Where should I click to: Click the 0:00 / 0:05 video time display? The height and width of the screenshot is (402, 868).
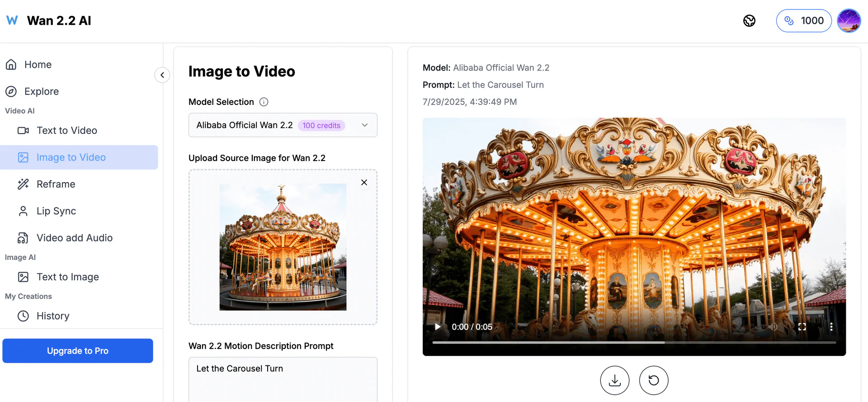coord(472,327)
